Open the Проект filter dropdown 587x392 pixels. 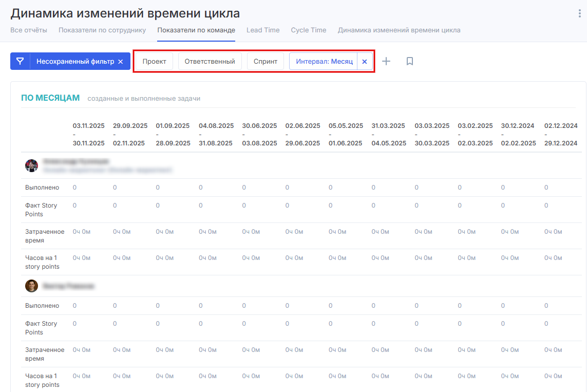(154, 61)
